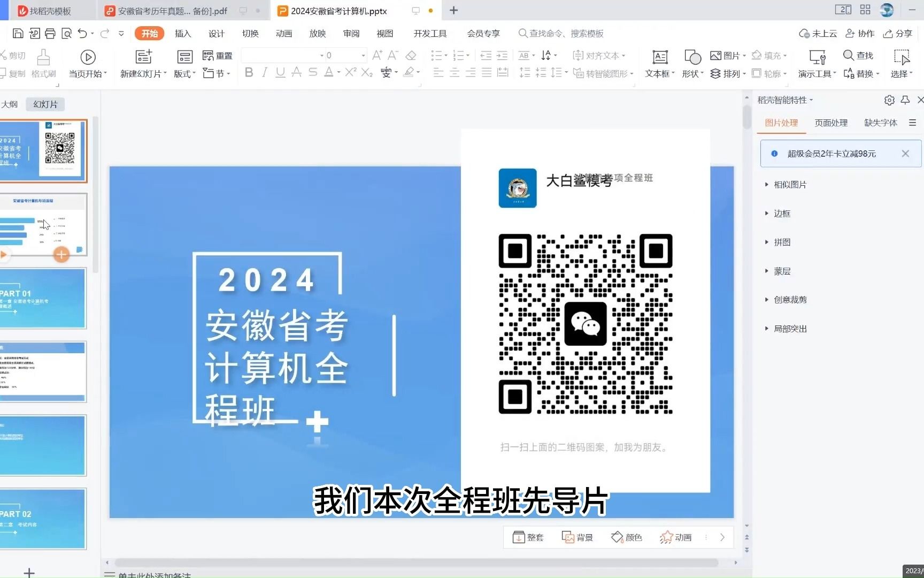Open the font size dropdown
Viewport: 924px width, 578px height.
point(363,55)
